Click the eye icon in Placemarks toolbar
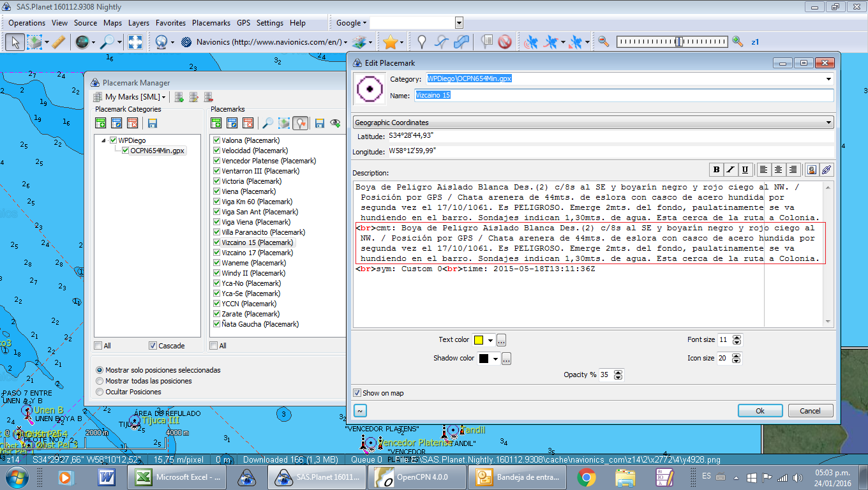 [334, 123]
